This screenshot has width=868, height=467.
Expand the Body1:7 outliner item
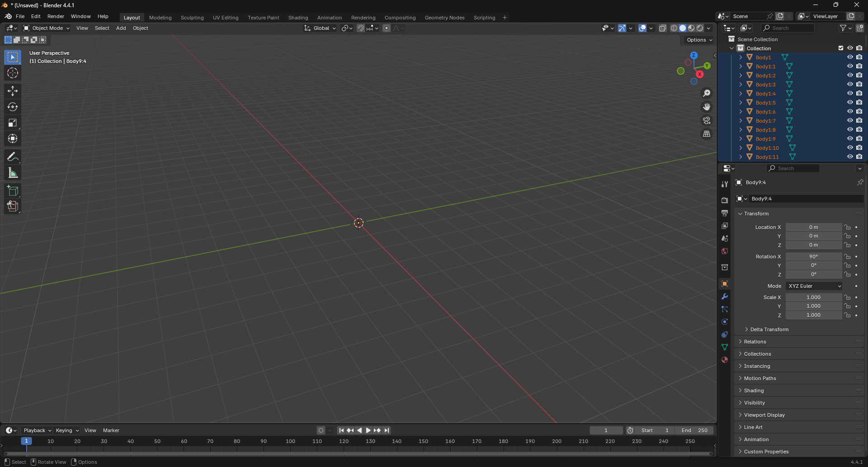[740, 120]
